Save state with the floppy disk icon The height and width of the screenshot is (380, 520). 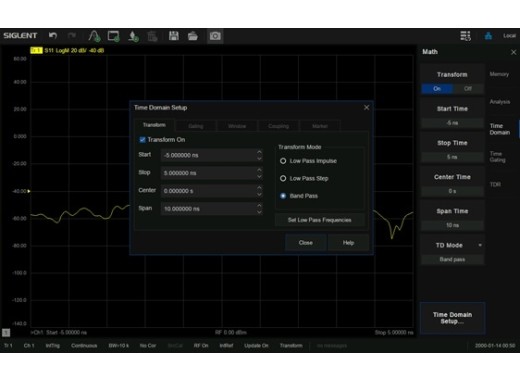[174, 36]
